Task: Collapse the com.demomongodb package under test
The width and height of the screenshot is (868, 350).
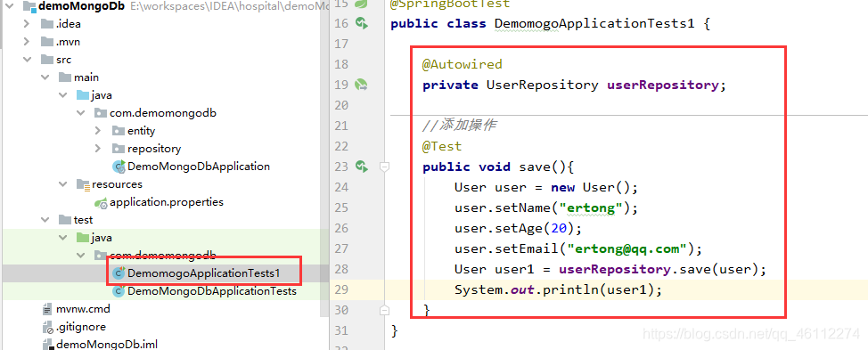Action: pyautogui.click(x=81, y=256)
